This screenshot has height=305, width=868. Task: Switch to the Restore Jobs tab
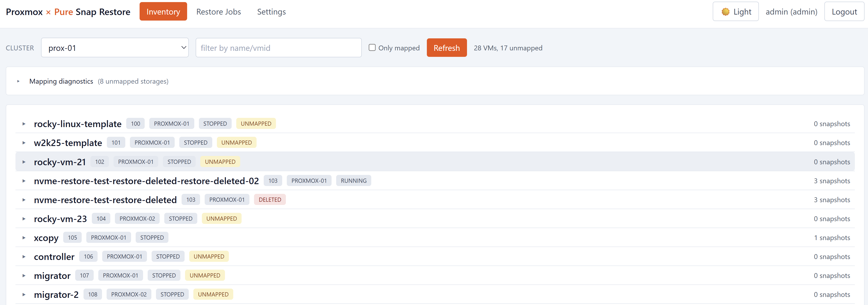(x=219, y=11)
